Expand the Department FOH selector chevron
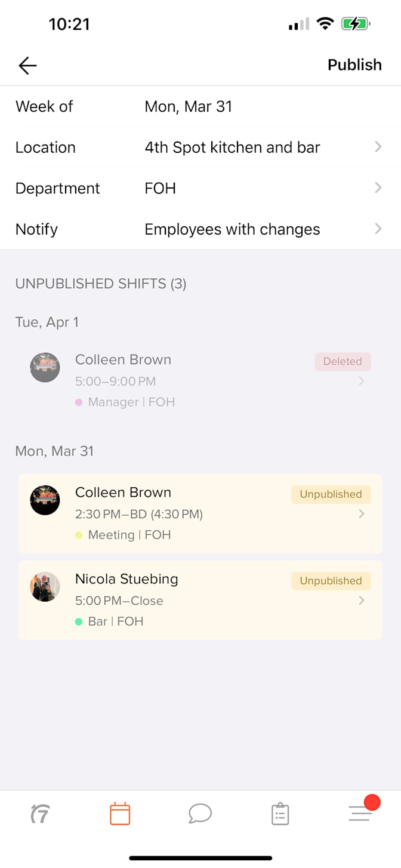The width and height of the screenshot is (401, 868). pyautogui.click(x=378, y=188)
